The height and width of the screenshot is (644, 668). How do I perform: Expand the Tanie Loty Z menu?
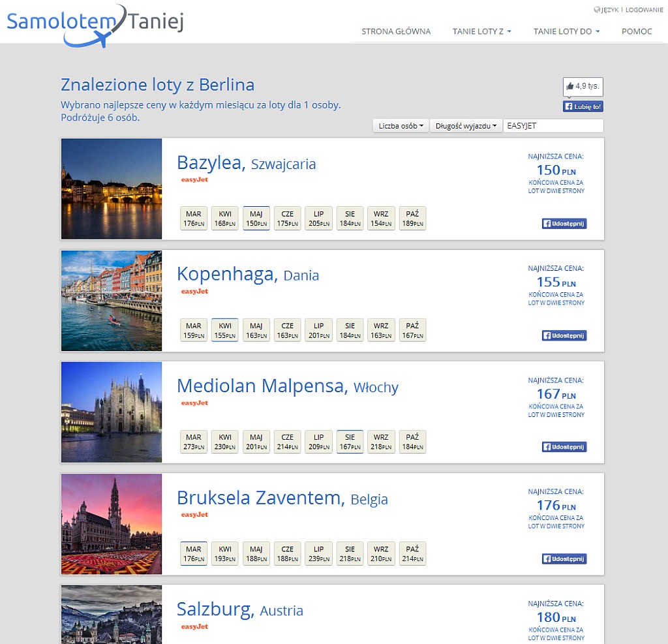point(482,31)
